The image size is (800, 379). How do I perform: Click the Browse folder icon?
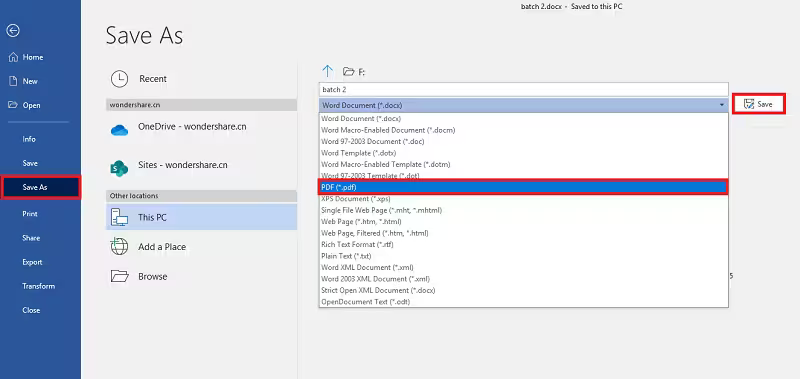tap(119, 276)
